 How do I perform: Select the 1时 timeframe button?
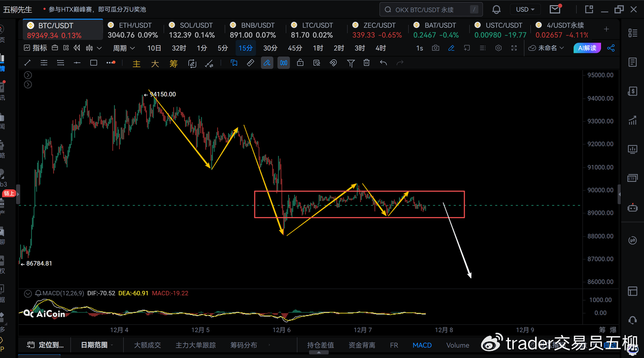318,48
